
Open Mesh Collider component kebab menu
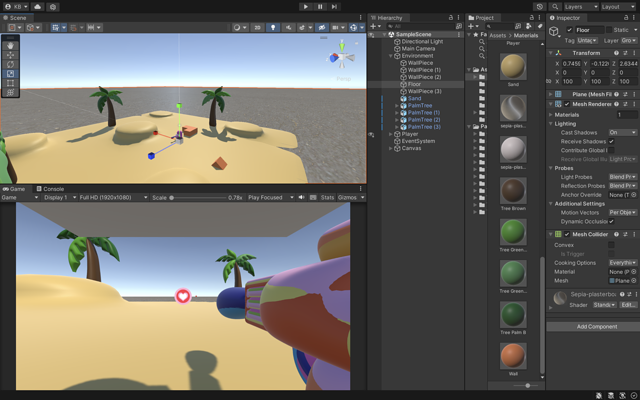(634, 234)
